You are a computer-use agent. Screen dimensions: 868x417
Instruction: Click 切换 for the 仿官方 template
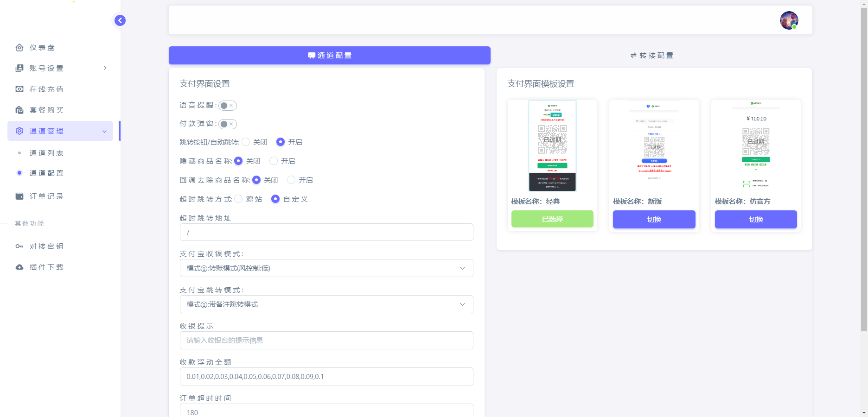[755, 219]
